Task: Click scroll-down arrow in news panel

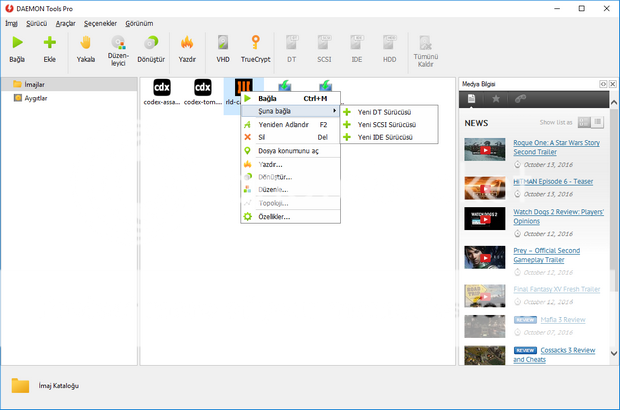Action: point(614,353)
